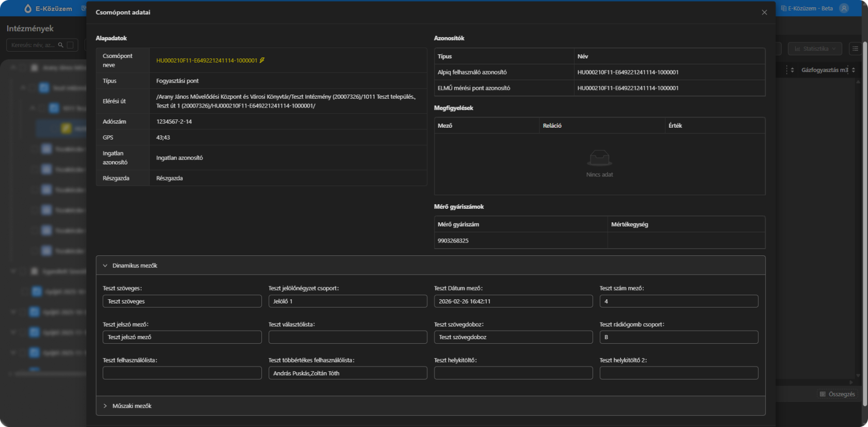
Task: Click sort arrows beside Gázfogyasztás m3 column
Action: (854, 70)
